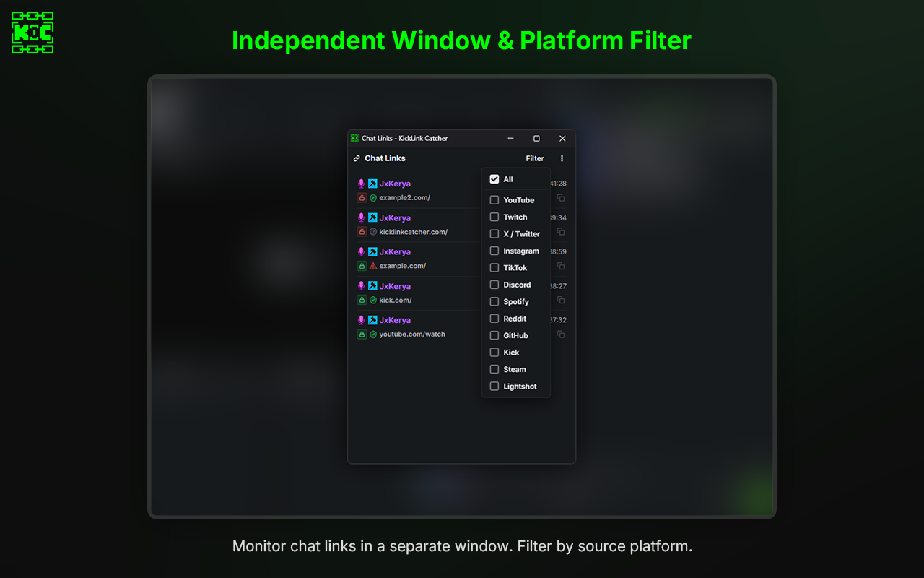Copy the kick.com link entry
This screenshot has width=924, height=578.
coord(561,301)
